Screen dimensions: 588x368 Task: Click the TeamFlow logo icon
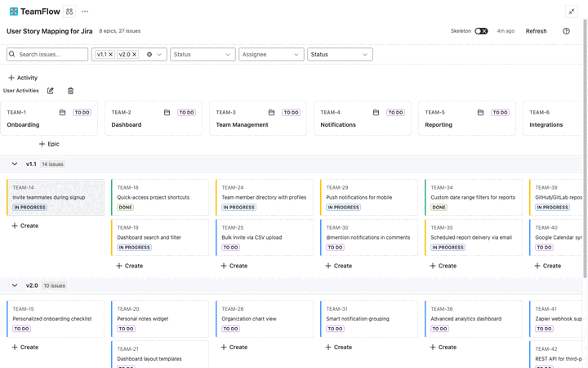coord(14,11)
